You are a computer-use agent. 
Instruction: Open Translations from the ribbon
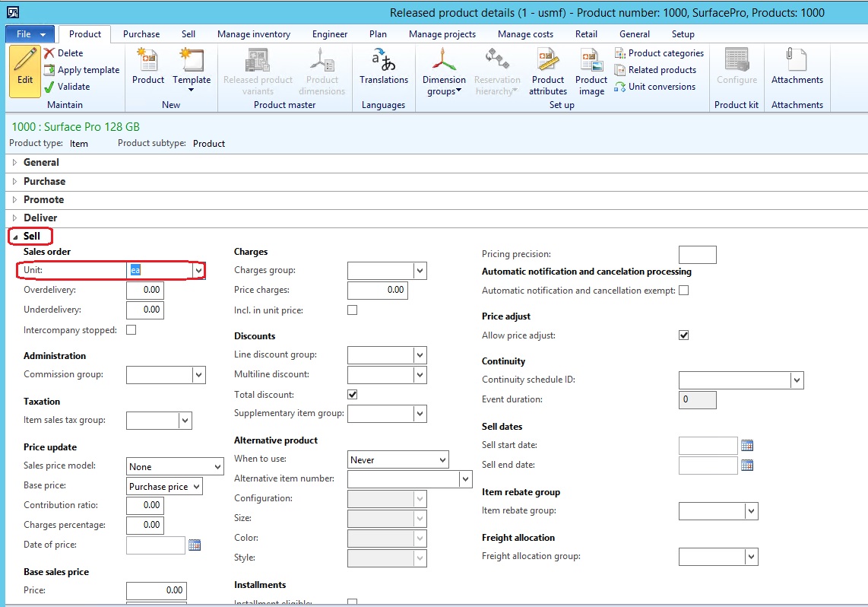384,67
